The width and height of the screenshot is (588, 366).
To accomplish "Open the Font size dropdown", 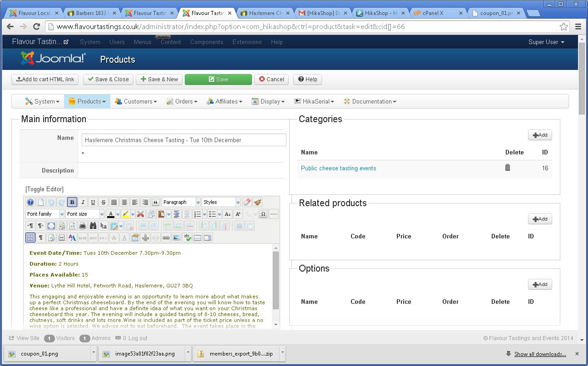I will 85,214.
